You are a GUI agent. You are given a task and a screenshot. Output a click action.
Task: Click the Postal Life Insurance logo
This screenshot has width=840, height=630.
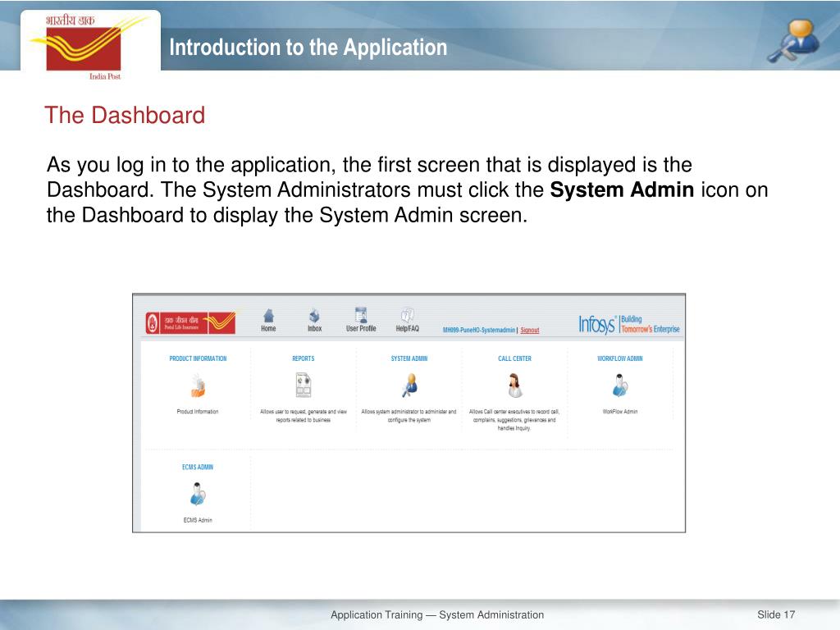(x=190, y=323)
